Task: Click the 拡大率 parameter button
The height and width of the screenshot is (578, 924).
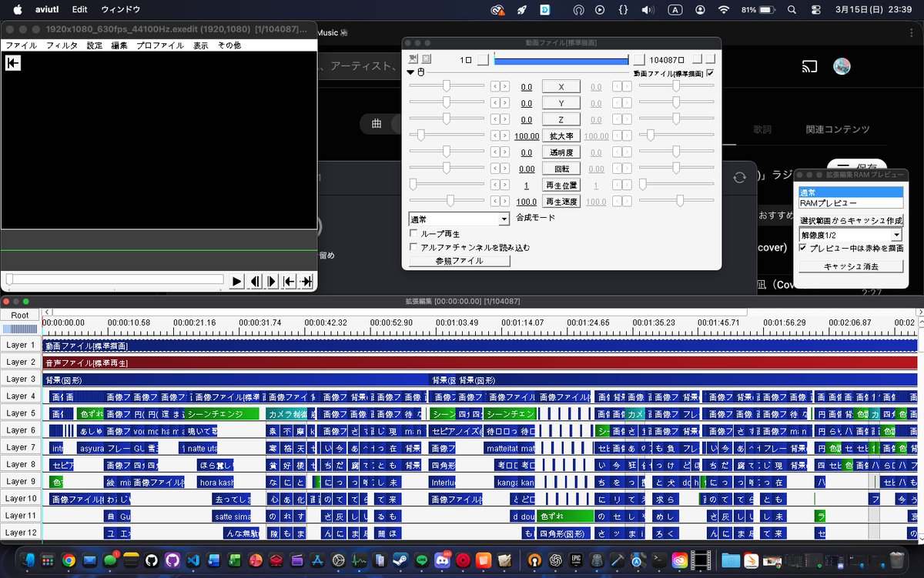Action: tap(561, 136)
